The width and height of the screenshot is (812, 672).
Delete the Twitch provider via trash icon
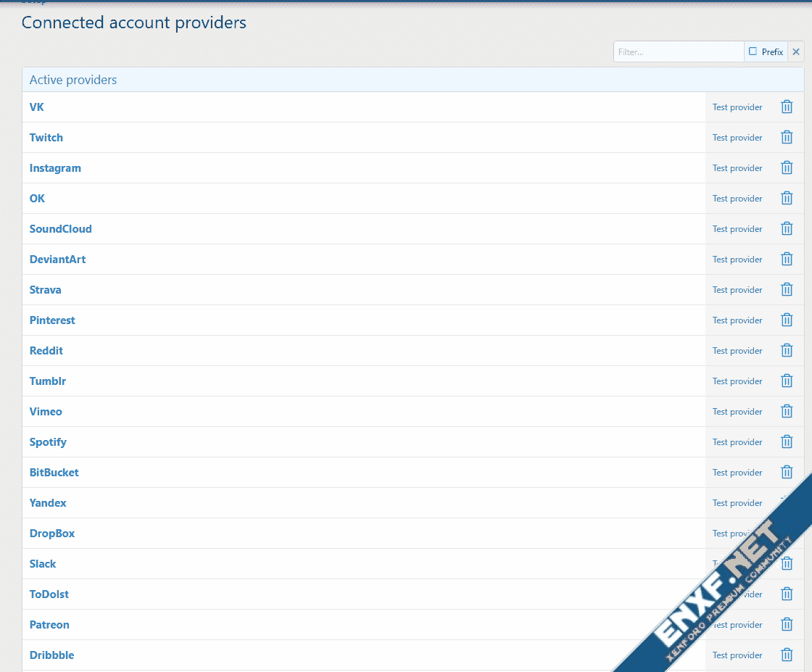click(x=787, y=137)
